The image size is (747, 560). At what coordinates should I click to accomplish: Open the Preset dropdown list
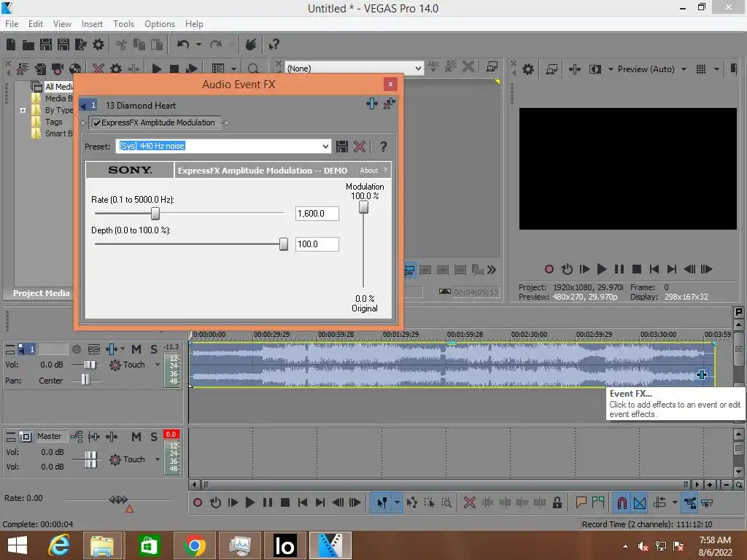(x=325, y=146)
